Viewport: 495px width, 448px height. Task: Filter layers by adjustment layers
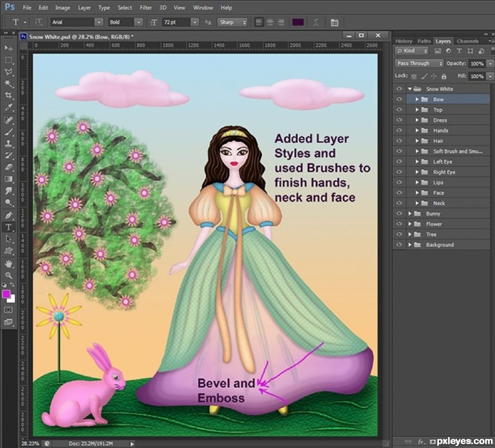point(448,51)
